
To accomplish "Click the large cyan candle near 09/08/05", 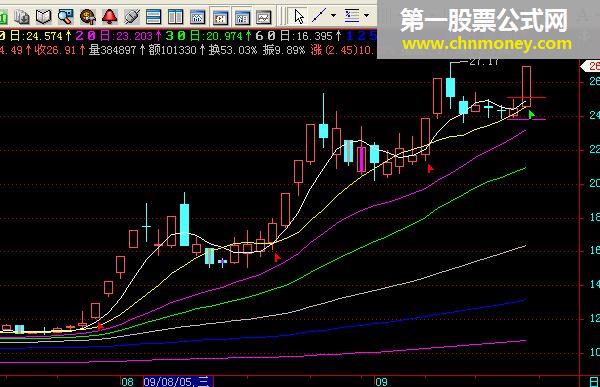I will click(x=184, y=225).
